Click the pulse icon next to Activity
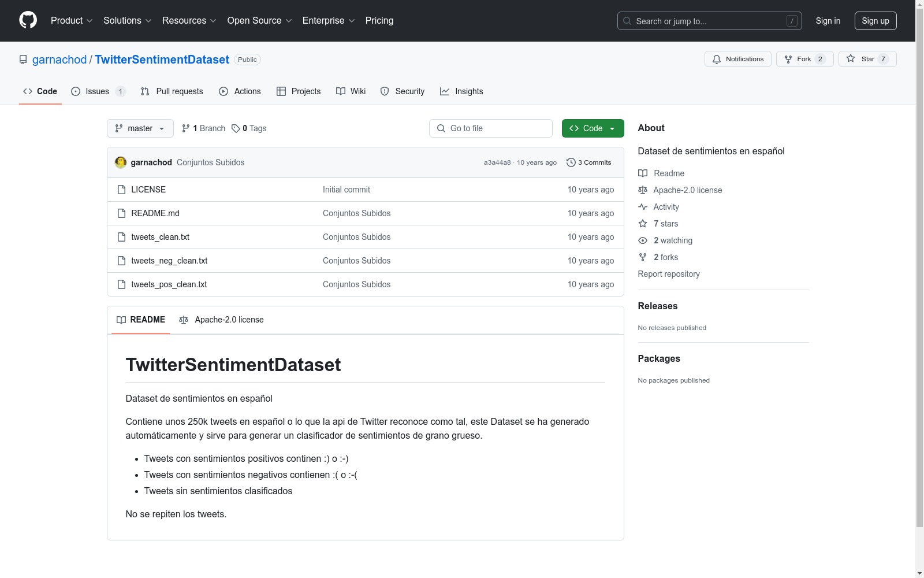This screenshot has width=924, height=578. coord(643,207)
